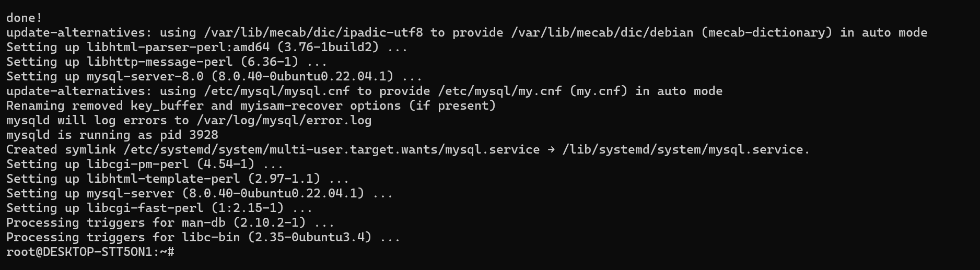Click the /var/log/mysql/error.log path
The height and width of the screenshot is (270, 980).
click(x=284, y=120)
